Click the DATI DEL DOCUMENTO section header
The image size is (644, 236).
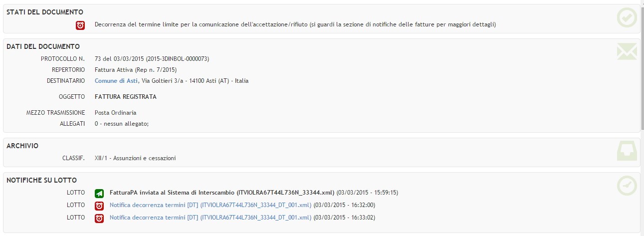point(43,46)
